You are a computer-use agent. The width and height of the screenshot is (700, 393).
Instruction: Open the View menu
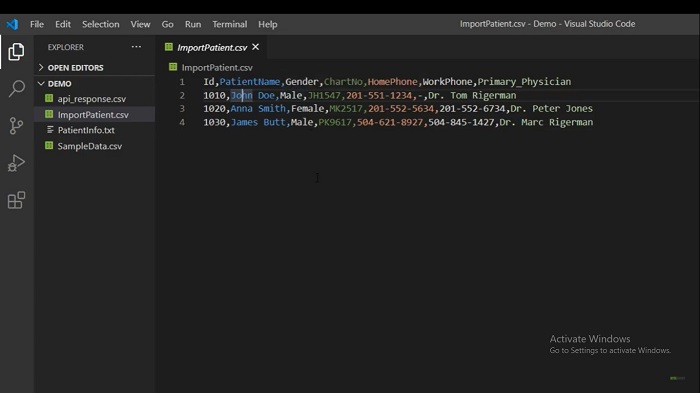pyautogui.click(x=140, y=24)
